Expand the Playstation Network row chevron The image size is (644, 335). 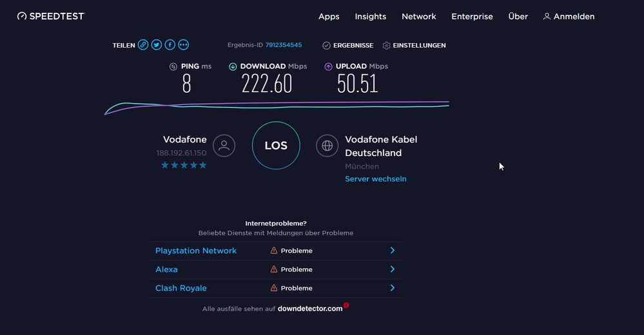tap(392, 251)
